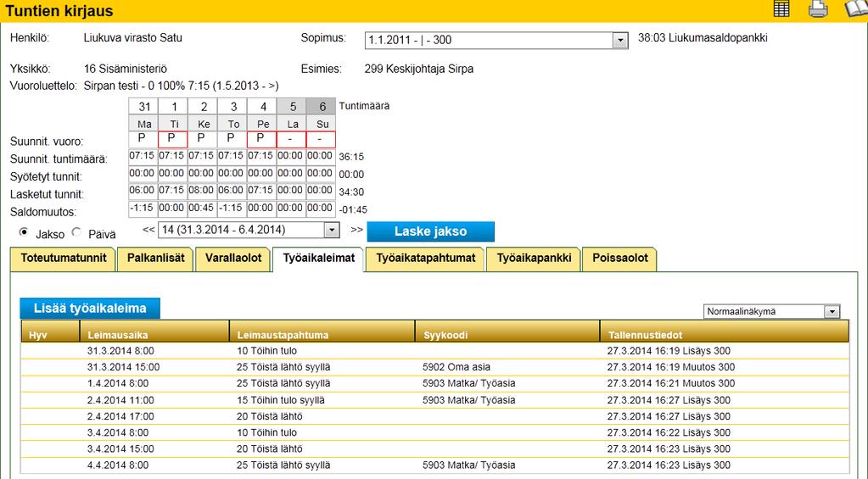
Task: Select the Päivä radio button
Action: [76, 232]
